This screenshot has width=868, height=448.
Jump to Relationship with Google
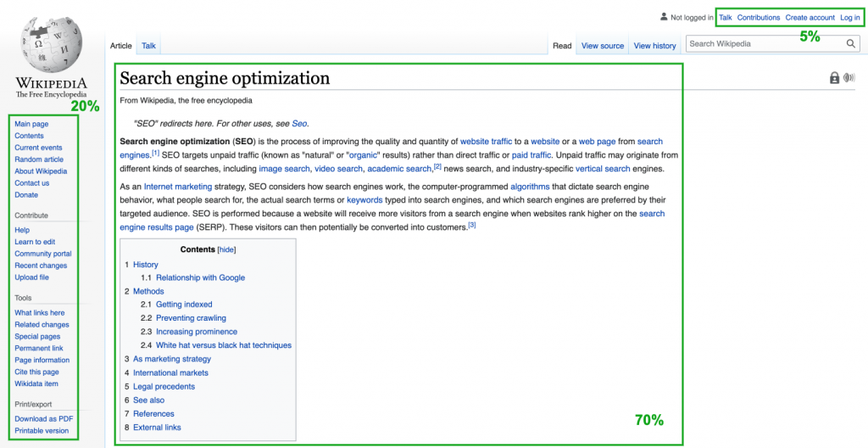click(200, 277)
